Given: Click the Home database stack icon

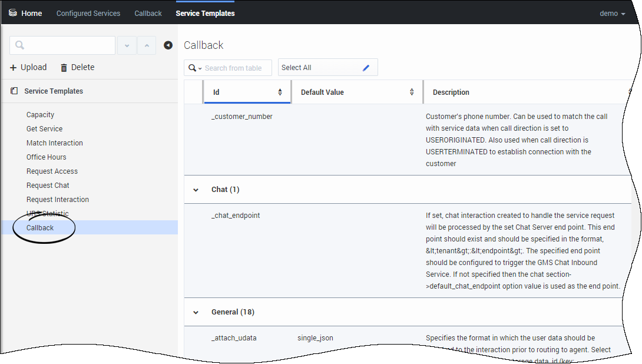Looking at the screenshot, I should (13, 13).
